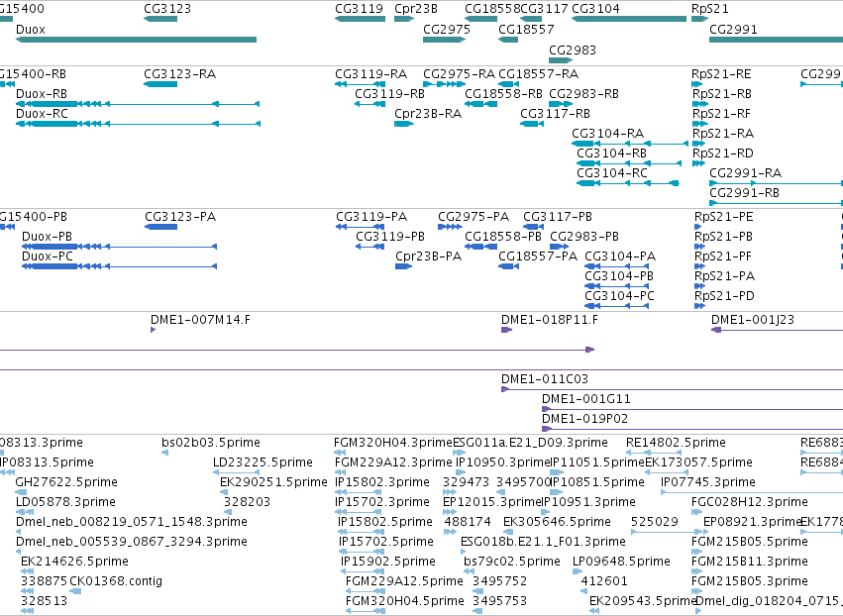This screenshot has width=843, height=616.
Task: Click the RpS21-RD transcript label
Action: click(x=723, y=154)
